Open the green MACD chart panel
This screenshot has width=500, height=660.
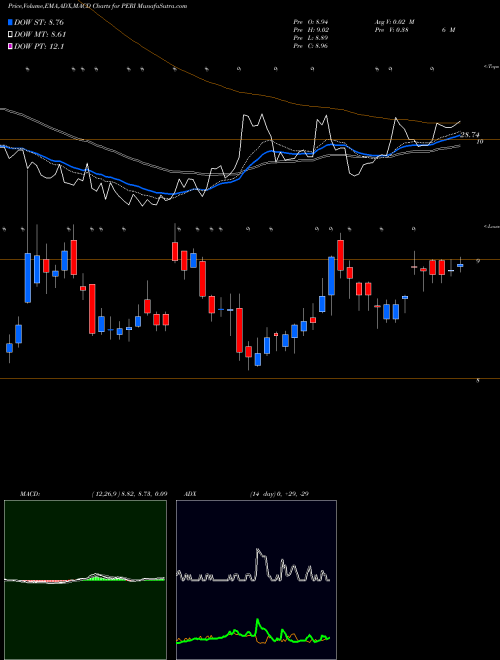(x=85, y=580)
